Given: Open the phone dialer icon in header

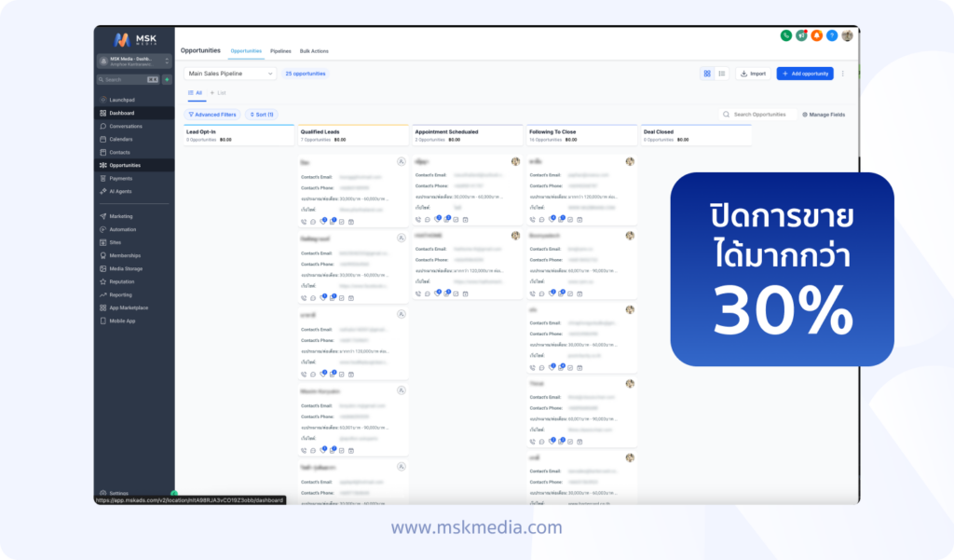Looking at the screenshot, I should click(786, 36).
